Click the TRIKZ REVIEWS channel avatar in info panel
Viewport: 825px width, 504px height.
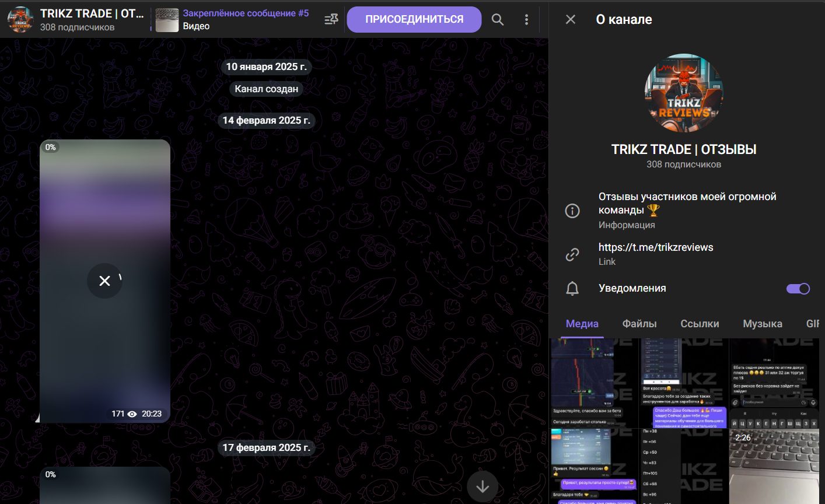(683, 93)
